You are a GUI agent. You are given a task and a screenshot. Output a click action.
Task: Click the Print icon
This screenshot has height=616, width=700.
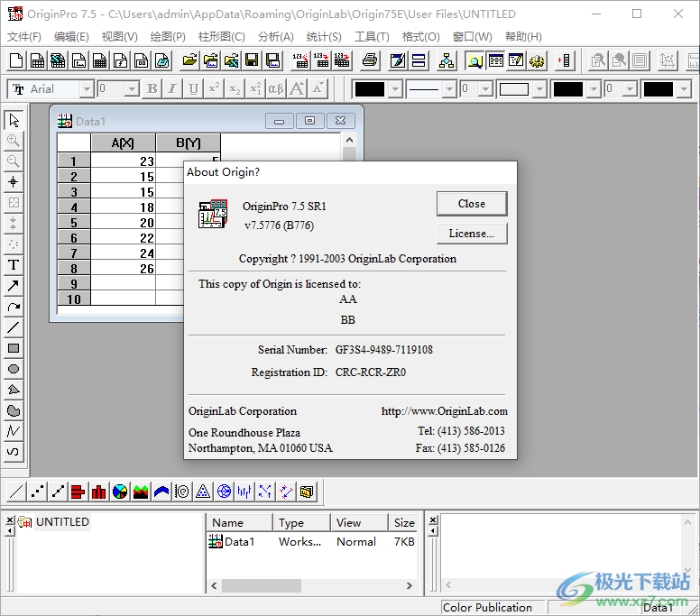[370, 60]
